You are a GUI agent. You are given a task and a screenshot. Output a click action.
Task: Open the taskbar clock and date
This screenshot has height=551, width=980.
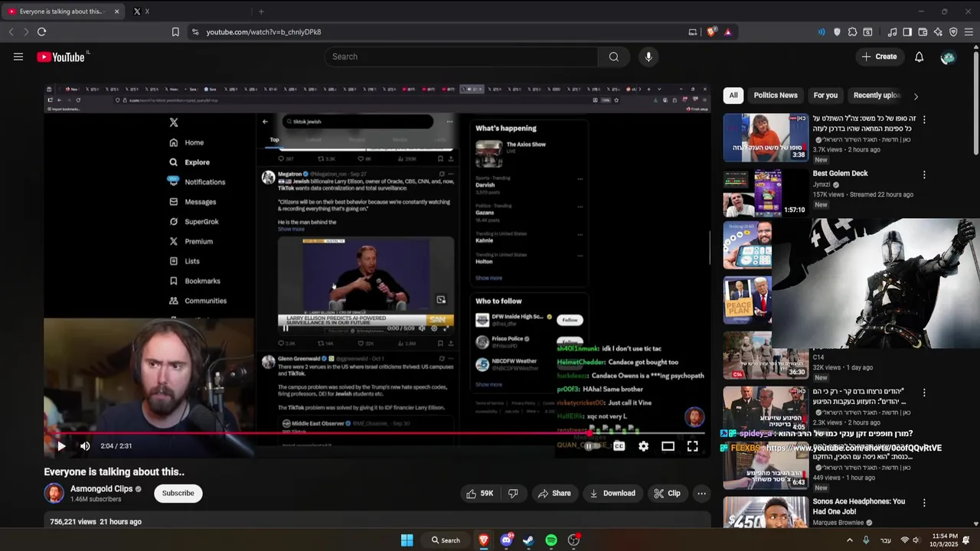[x=945, y=540]
